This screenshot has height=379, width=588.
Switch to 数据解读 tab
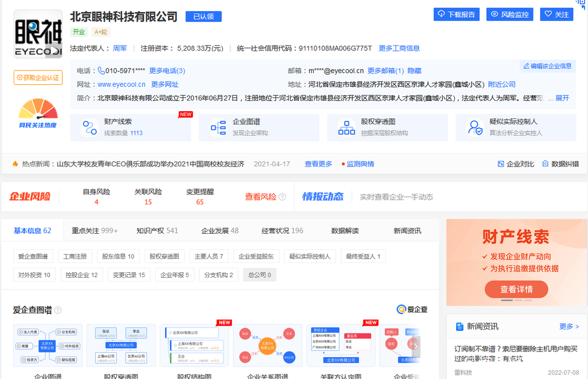(x=345, y=231)
